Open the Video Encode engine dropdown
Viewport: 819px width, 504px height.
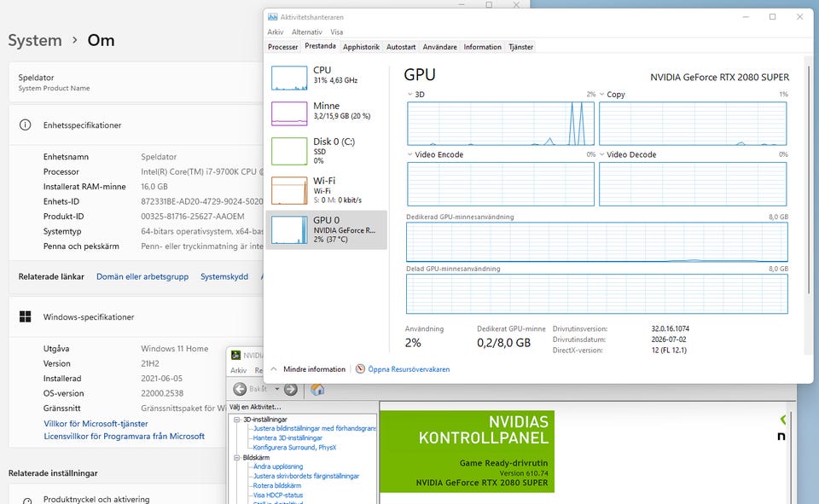[410, 154]
